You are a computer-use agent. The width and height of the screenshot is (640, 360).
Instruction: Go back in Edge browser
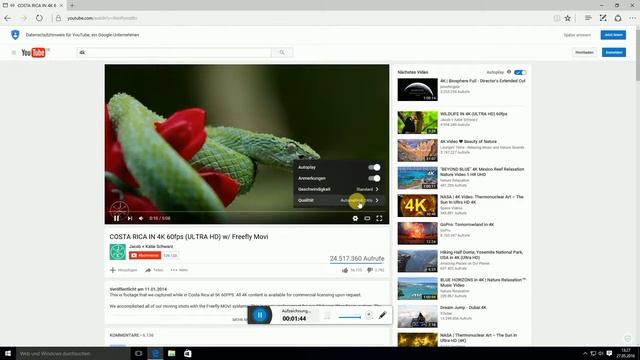(x=8, y=18)
